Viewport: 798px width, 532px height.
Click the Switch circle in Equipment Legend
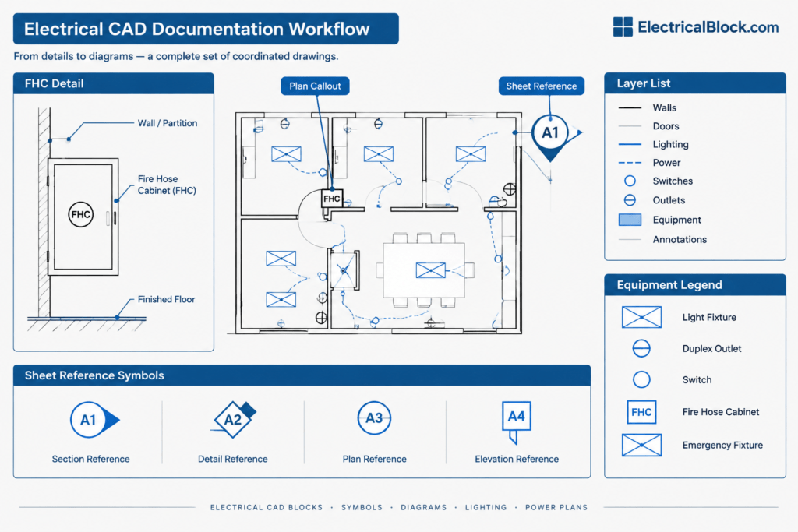tap(641, 379)
